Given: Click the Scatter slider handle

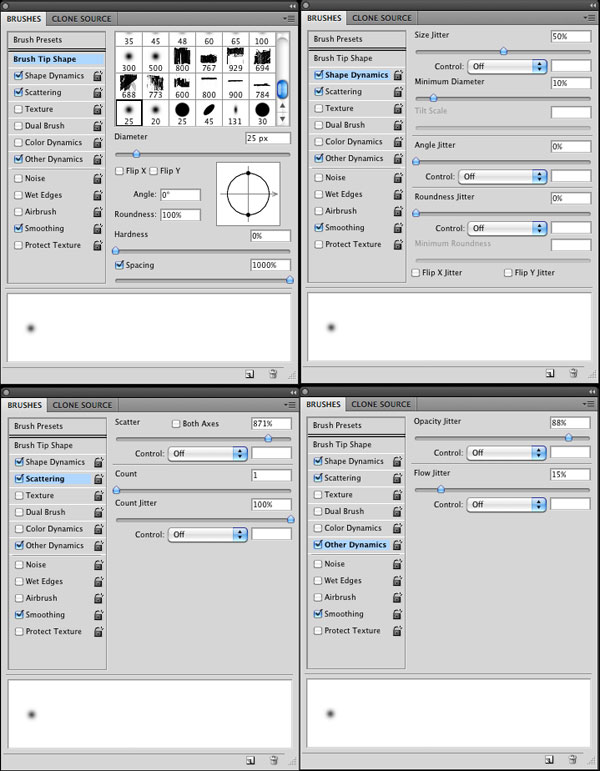Looking at the screenshot, I should [268, 438].
